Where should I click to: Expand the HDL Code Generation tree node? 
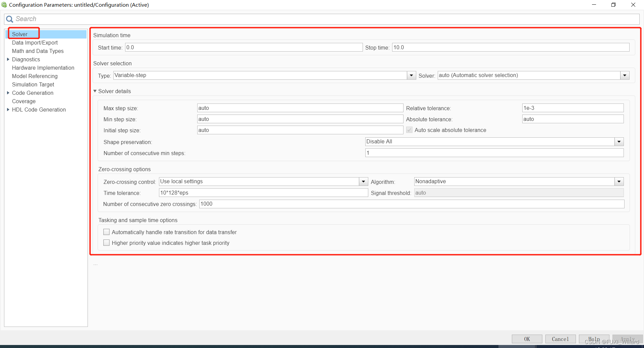tap(8, 110)
